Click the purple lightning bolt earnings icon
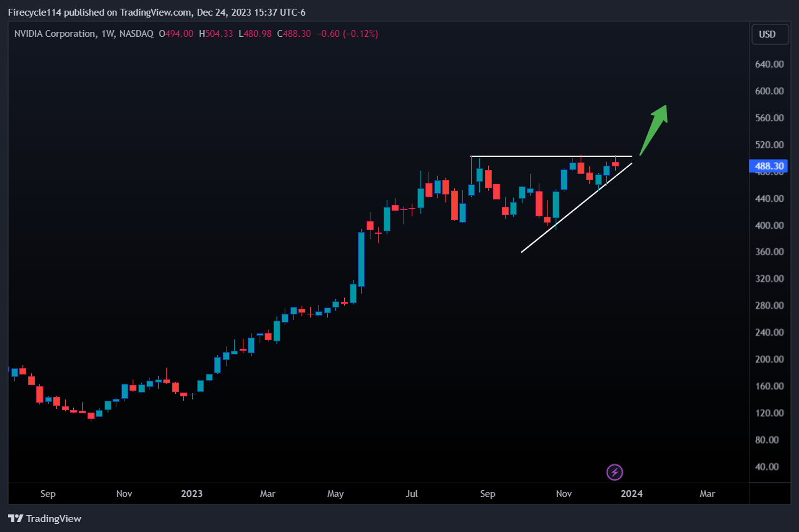Screen dimensions: 799x532 614,472
